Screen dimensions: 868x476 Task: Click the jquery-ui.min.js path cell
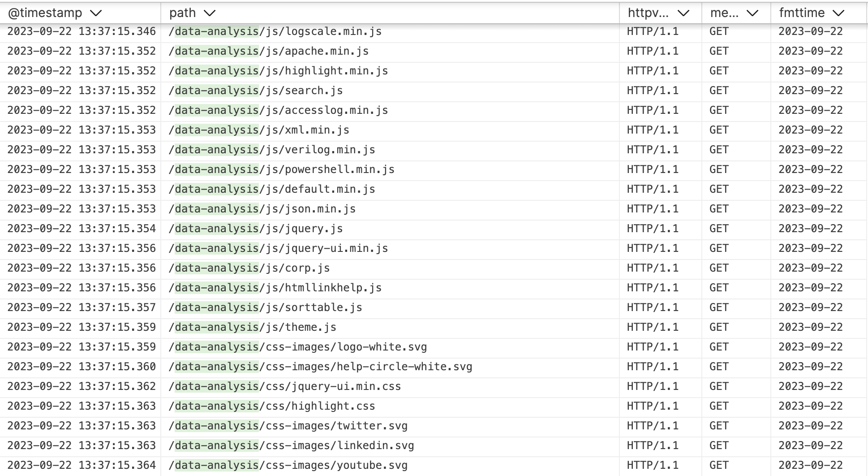coord(278,248)
